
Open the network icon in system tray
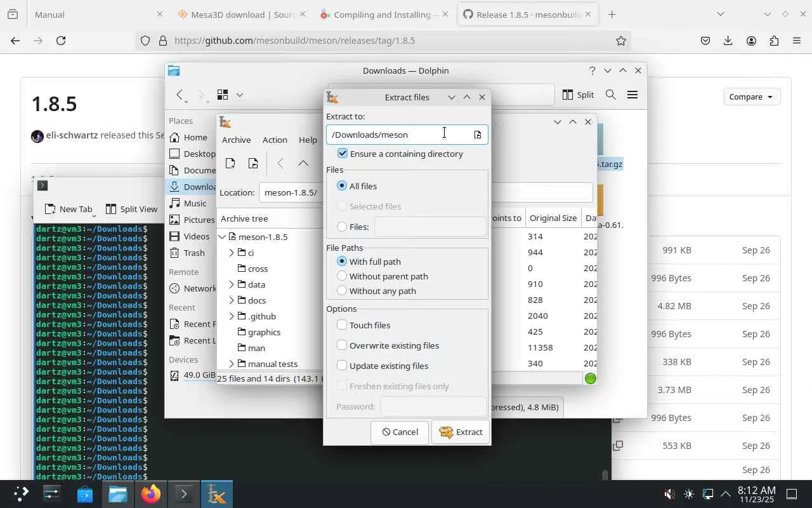click(x=708, y=494)
